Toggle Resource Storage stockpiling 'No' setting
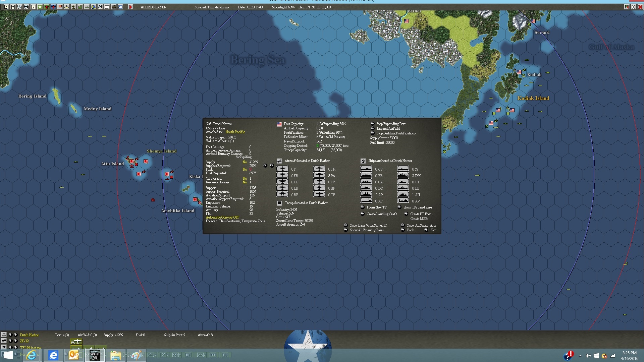644x362 pixels. [x=245, y=182]
